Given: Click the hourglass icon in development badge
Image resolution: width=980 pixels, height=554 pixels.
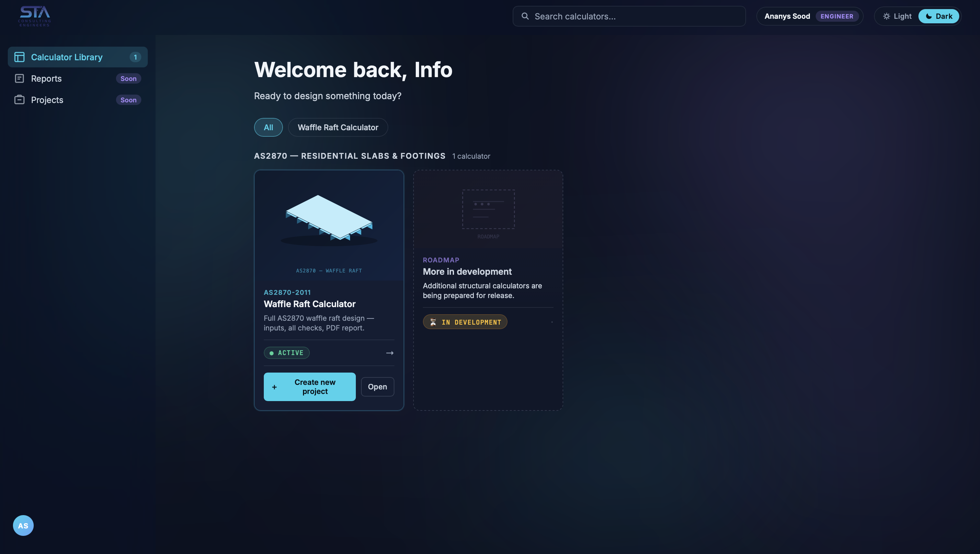Looking at the screenshot, I should pyautogui.click(x=433, y=322).
